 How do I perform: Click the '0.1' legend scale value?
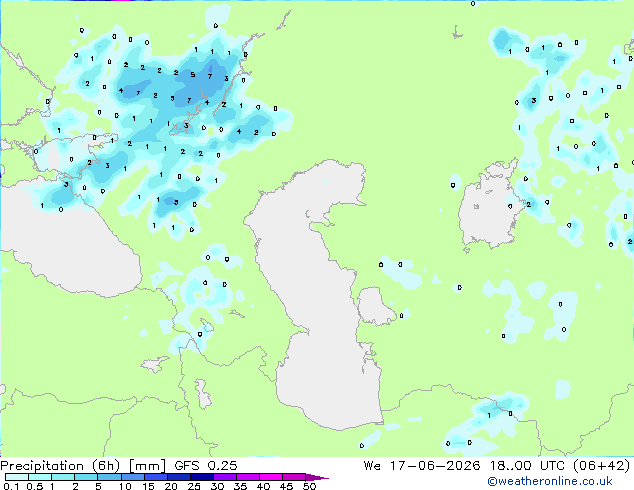coord(11,486)
